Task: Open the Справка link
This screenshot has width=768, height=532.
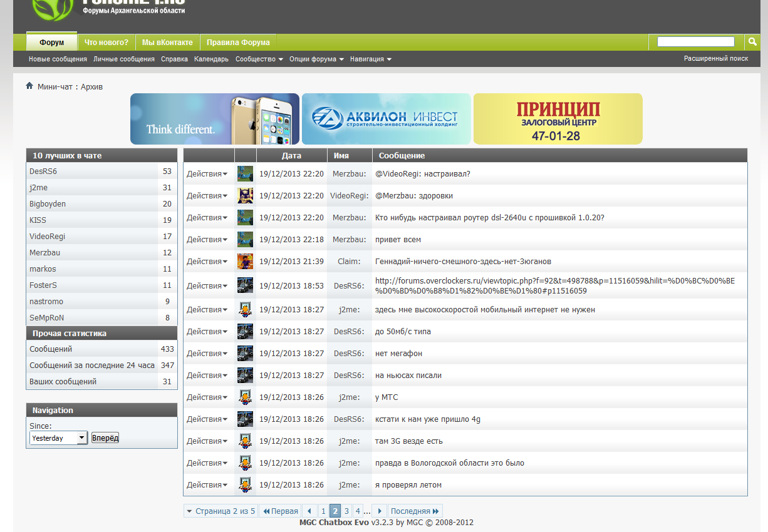Action: coord(174,59)
